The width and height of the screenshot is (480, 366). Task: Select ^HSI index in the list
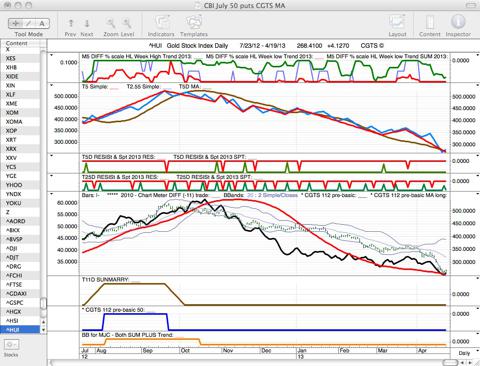21,321
